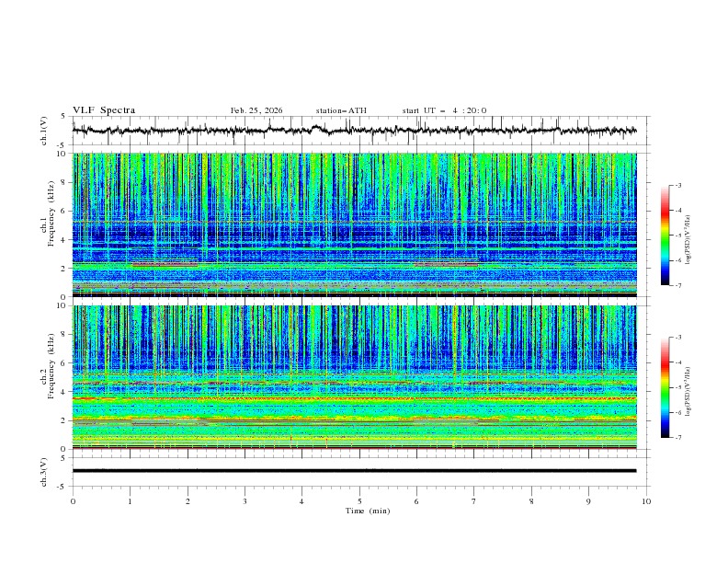Screen dimensions: 728x563
Task: Click the "Time (min)" x-axis title
Action: [x=368, y=511]
